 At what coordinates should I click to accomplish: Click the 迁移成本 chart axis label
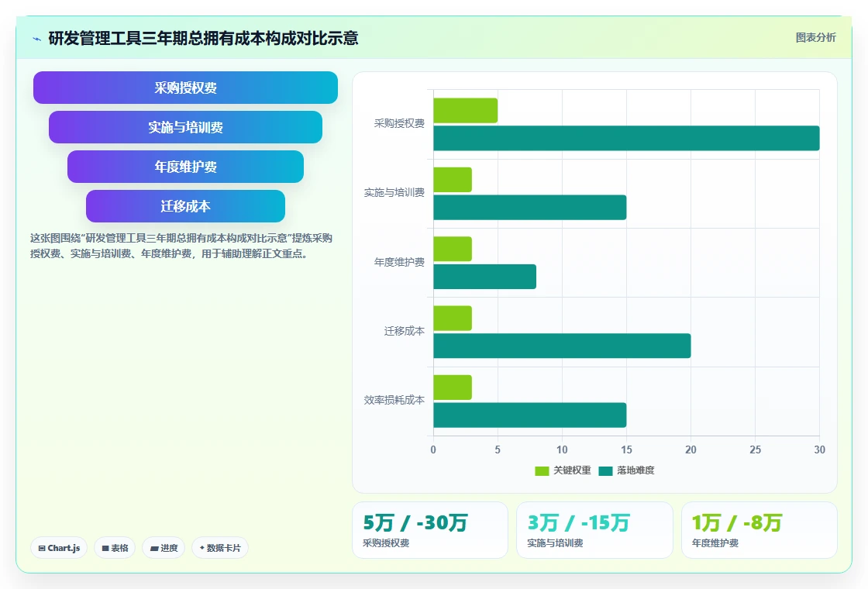tap(404, 331)
